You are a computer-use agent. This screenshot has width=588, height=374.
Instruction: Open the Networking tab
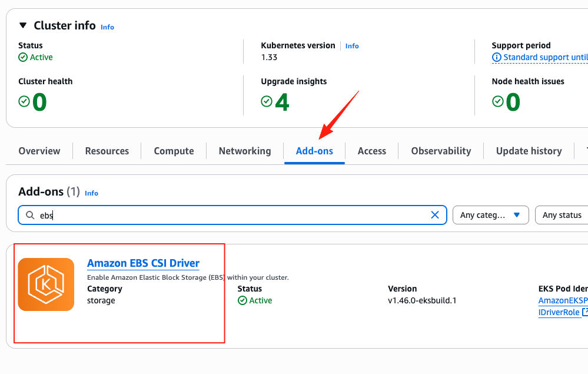245,151
